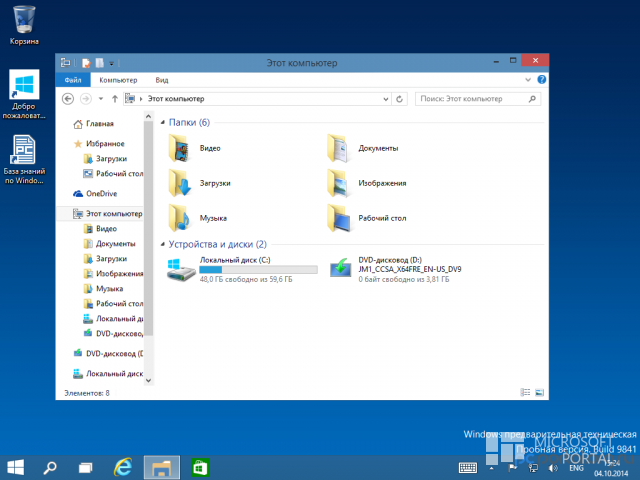The width and height of the screenshot is (640, 480).
Task: Select the Локальный диск (C:) drive
Action: pos(242,269)
